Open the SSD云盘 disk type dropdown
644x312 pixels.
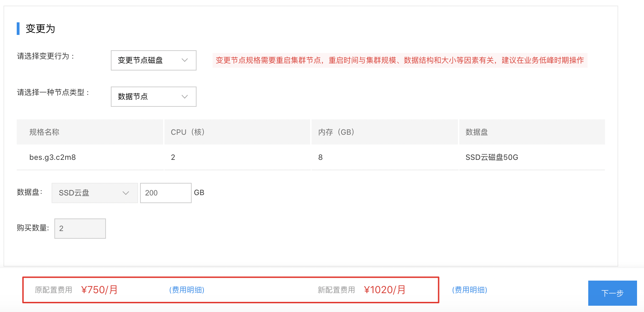(x=94, y=193)
